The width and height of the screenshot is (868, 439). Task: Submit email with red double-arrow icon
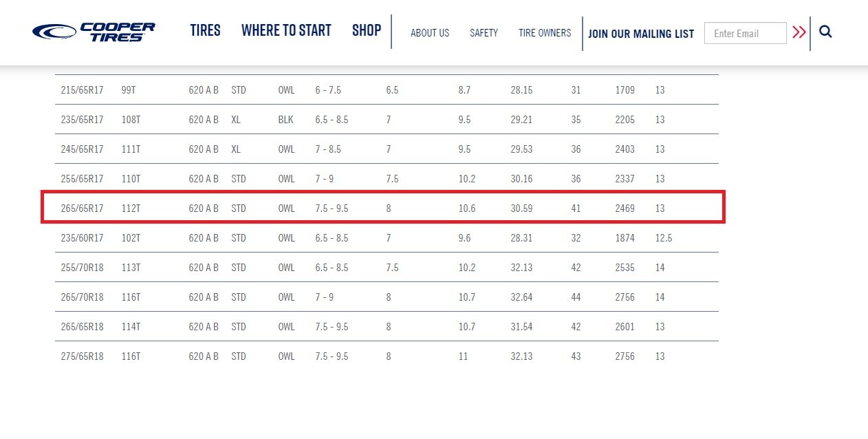point(799,32)
